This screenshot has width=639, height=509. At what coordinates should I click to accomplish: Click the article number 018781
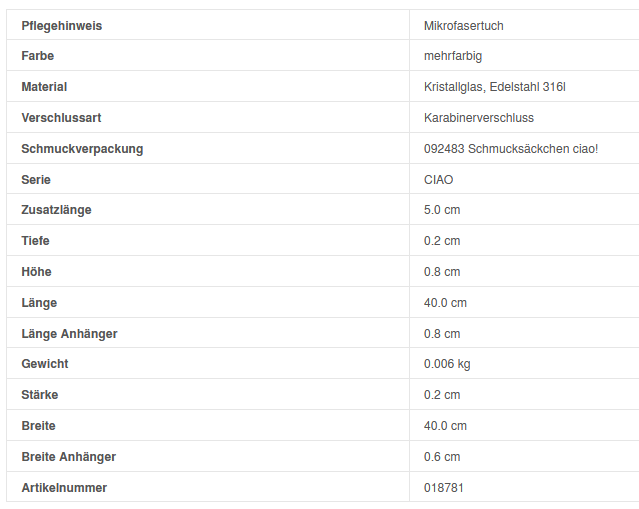444,488
